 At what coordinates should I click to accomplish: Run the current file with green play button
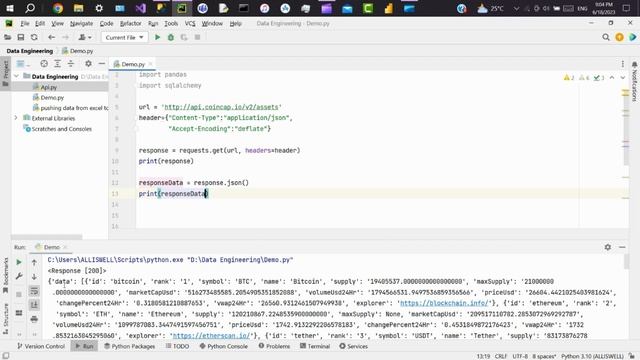(x=157, y=37)
